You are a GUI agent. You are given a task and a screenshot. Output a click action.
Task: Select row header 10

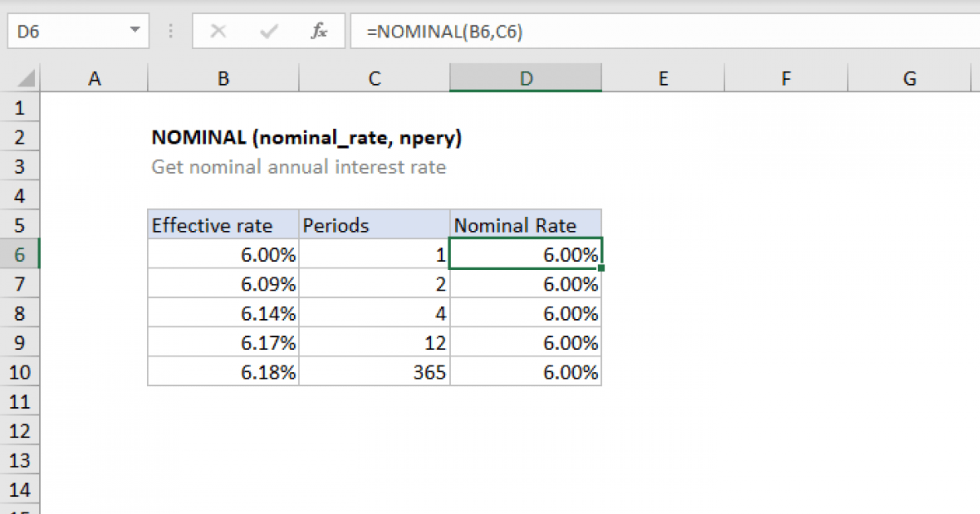point(20,372)
